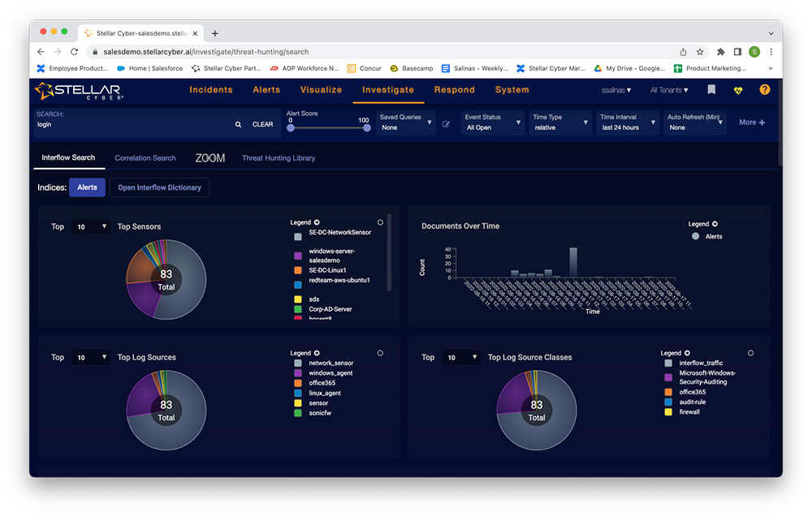Open the Time Interval dropdown
This screenshot has height=516, width=812.
tap(628, 123)
